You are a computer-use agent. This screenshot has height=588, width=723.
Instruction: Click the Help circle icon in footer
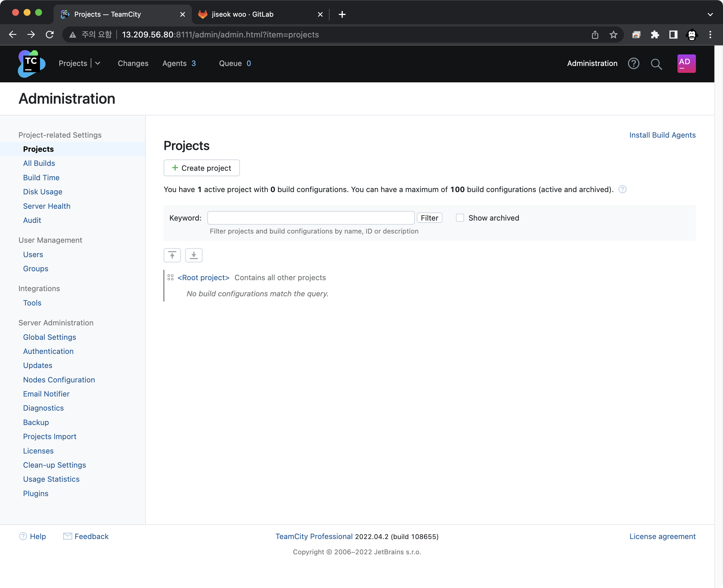click(x=23, y=536)
